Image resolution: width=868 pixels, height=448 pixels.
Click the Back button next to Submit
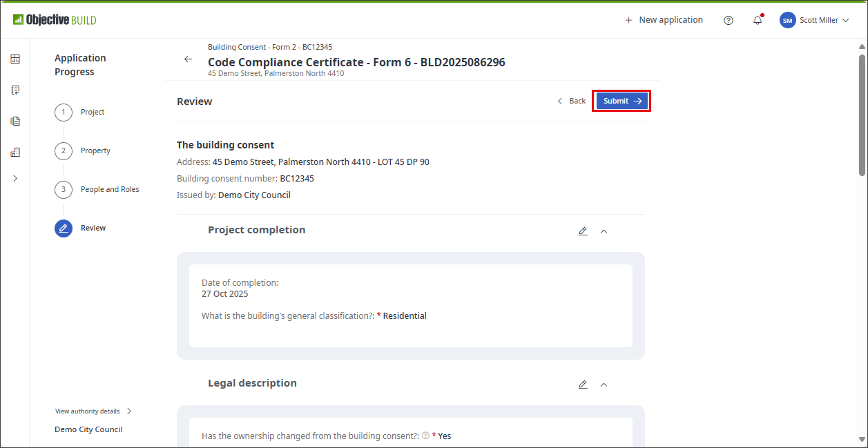572,101
